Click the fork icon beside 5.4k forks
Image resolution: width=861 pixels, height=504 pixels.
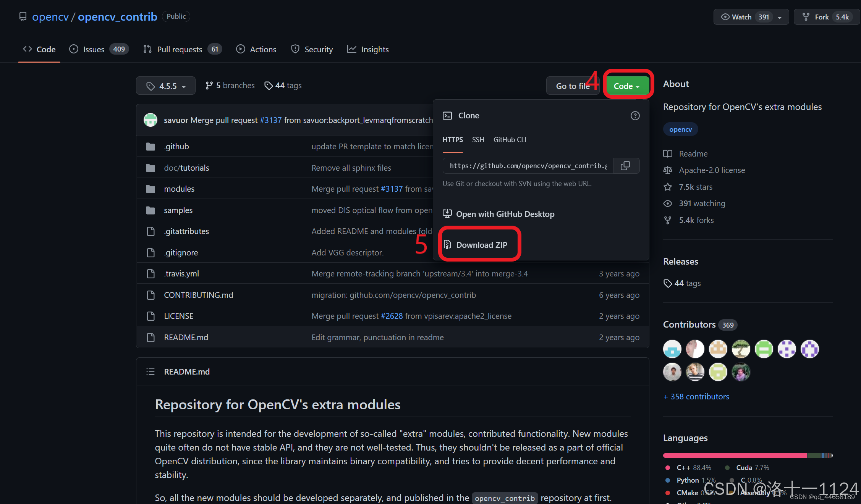pyautogui.click(x=667, y=220)
